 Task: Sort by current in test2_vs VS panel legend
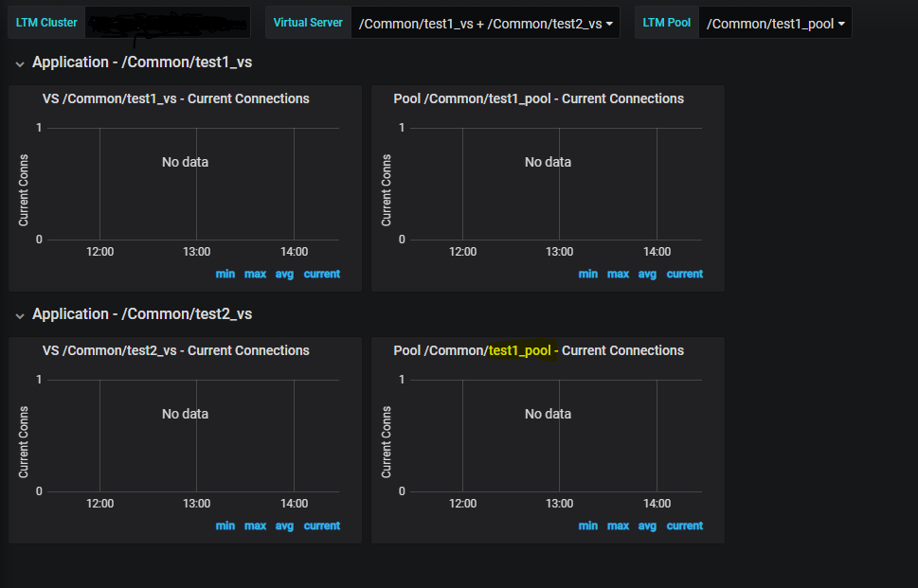[x=322, y=526]
